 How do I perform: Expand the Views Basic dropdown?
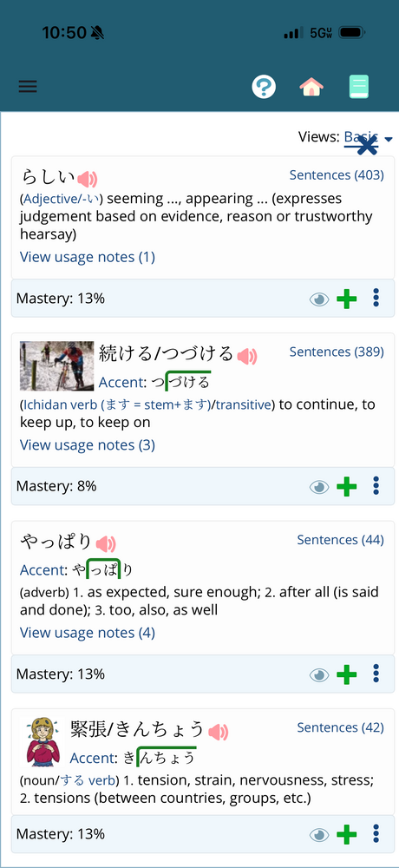pos(368,137)
